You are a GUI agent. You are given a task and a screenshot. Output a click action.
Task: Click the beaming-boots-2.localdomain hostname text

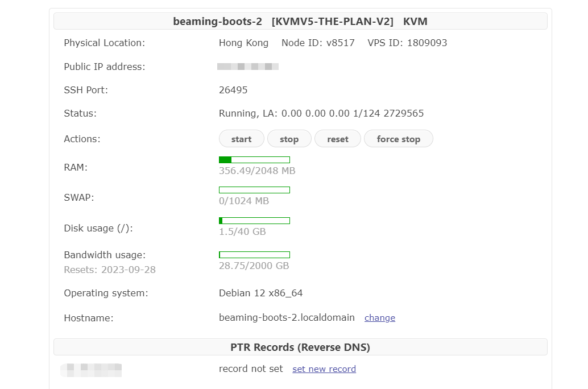pyautogui.click(x=287, y=317)
